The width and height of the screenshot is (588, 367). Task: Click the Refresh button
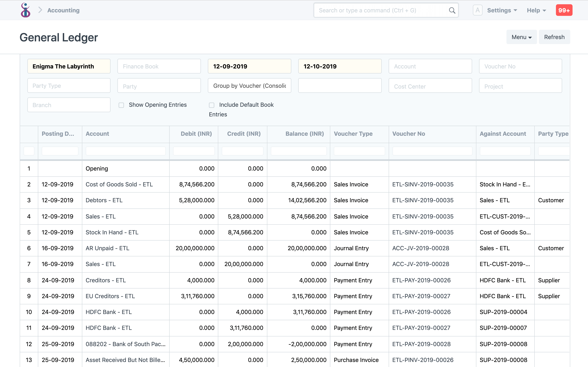(x=554, y=37)
